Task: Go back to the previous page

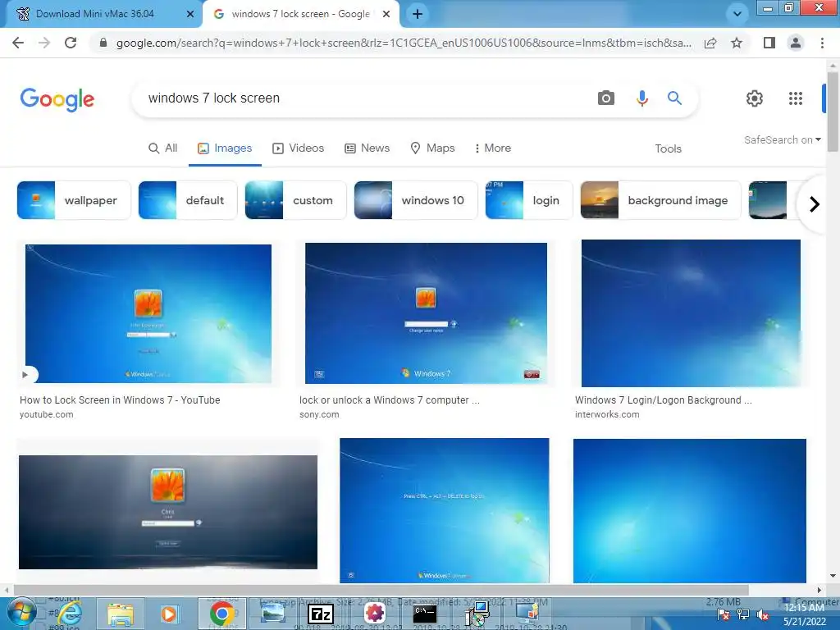Action: [18, 43]
